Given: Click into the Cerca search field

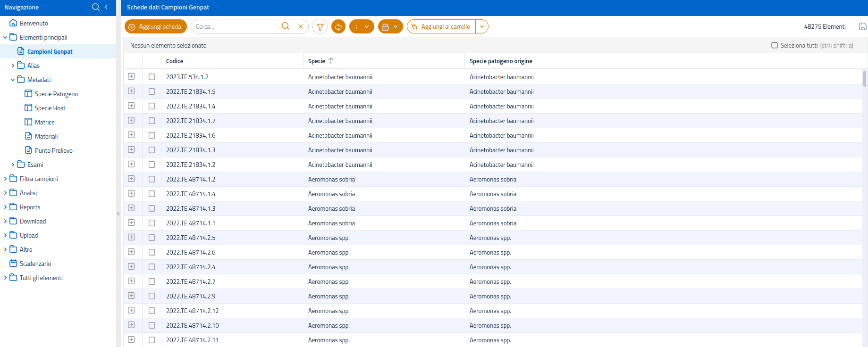Looking at the screenshot, I should click(236, 27).
